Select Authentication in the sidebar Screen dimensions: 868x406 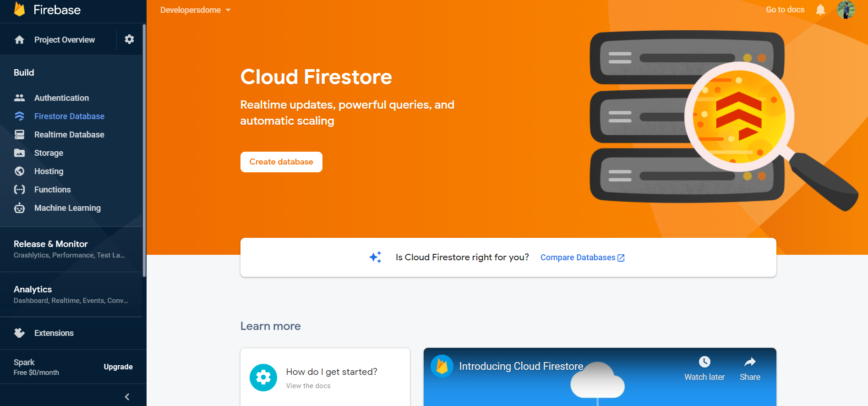coord(61,98)
